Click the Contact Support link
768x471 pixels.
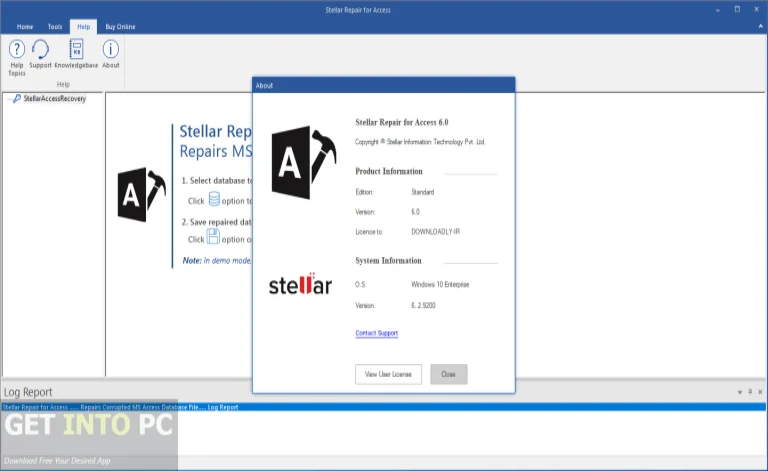click(377, 333)
